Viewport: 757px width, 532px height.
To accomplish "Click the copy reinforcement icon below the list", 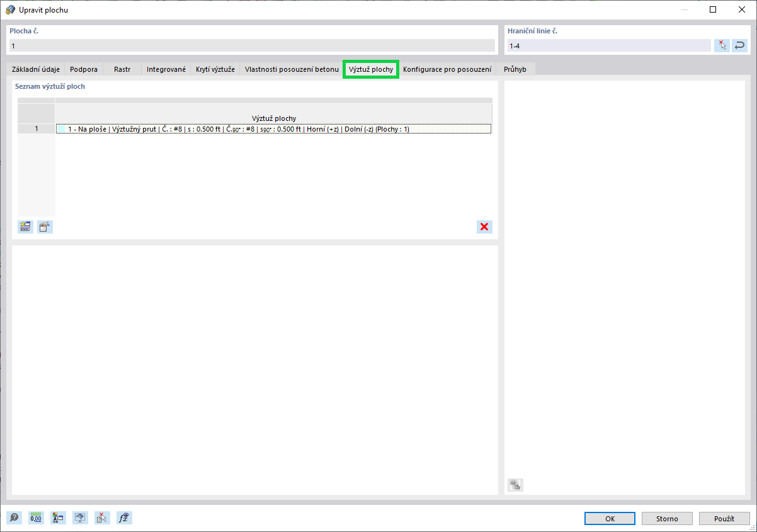I will [44, 227].
